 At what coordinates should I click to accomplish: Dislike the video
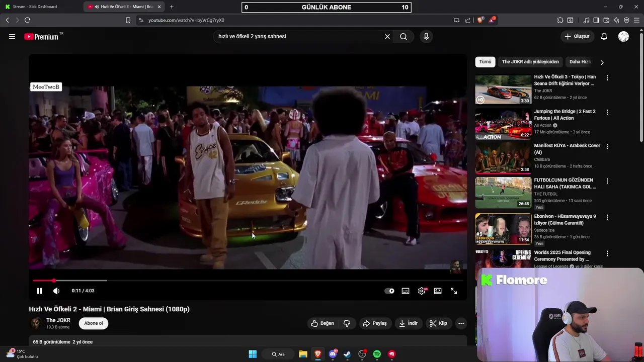point(347,323)
